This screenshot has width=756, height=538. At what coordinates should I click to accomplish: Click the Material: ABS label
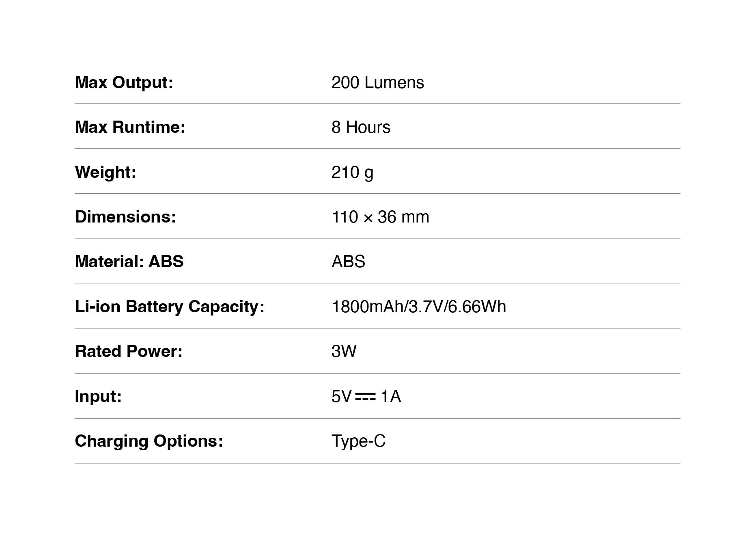pos(129,261)
